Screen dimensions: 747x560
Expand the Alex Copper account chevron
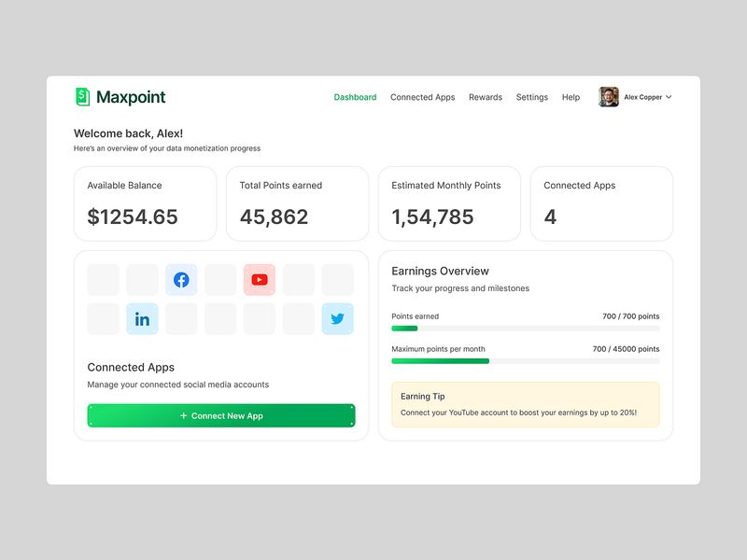click(669, 97)
